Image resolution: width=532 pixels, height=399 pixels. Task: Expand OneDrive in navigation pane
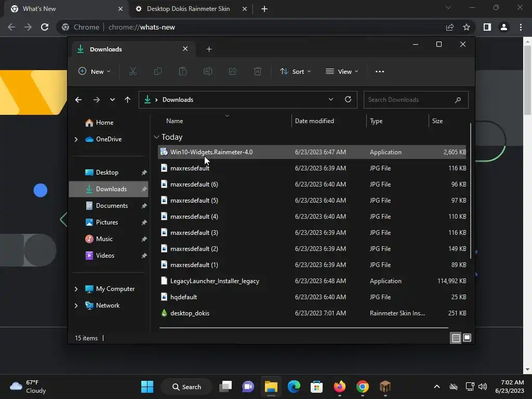(76, 139)
